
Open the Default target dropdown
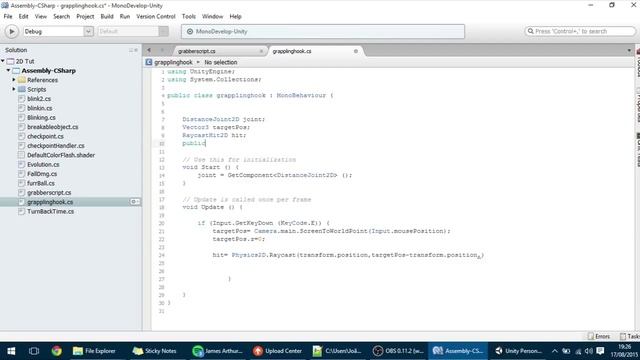click(x=133, y=31)
